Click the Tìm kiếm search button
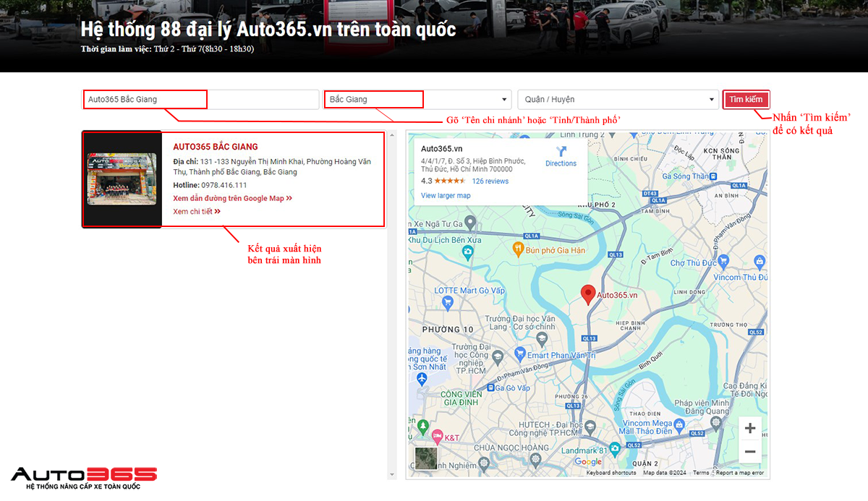The height and width of the screenshot is (501, 868). pos(746,100)
